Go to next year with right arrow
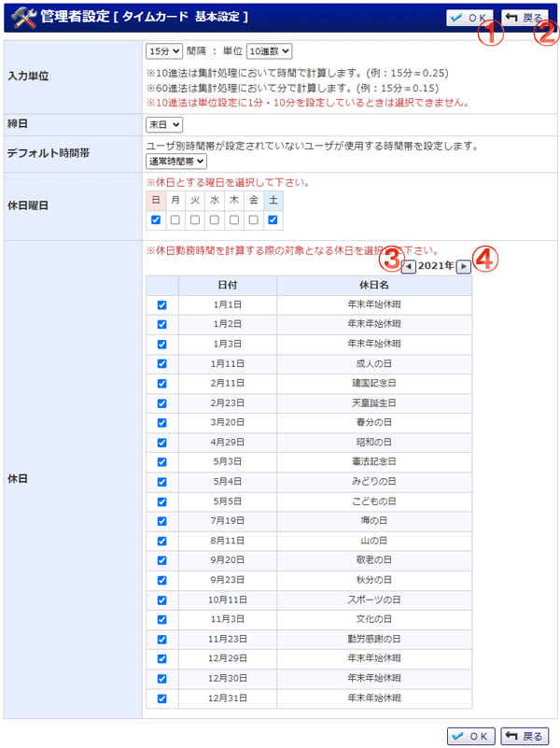This screenshot has width=560, height=748. point(463,266)
